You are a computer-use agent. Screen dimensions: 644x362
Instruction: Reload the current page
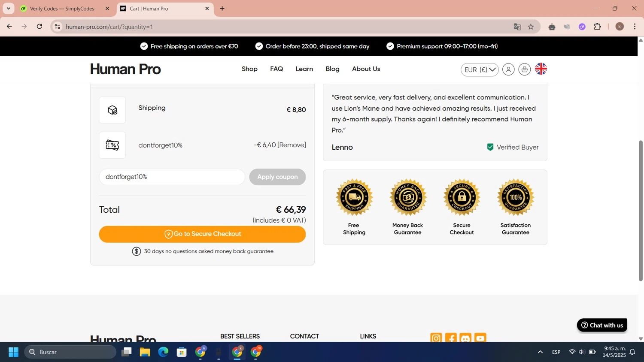point(39,27)
